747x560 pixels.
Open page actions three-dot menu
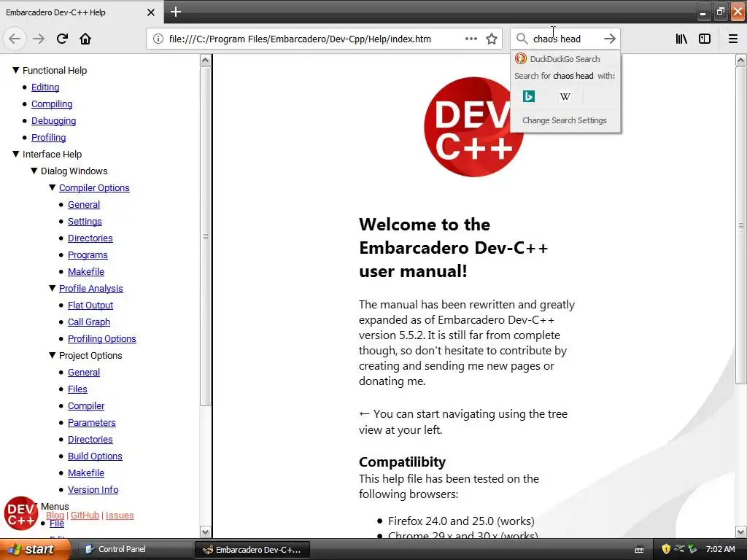471,39
